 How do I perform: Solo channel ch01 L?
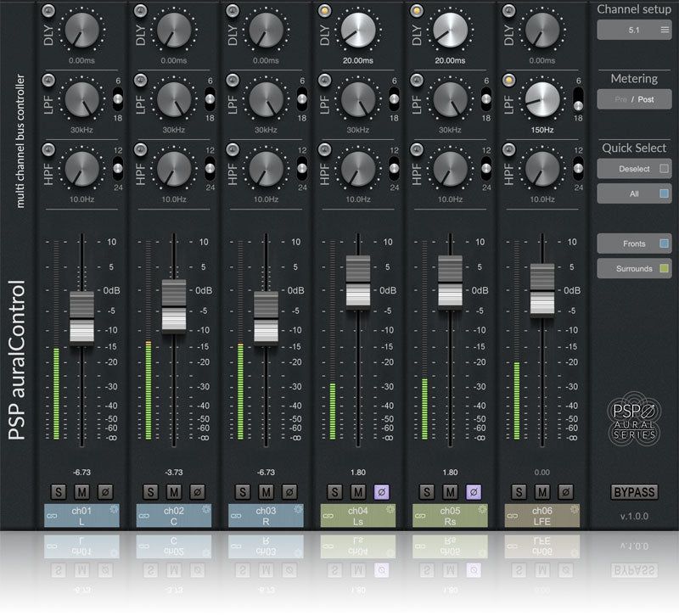[59, 492]
